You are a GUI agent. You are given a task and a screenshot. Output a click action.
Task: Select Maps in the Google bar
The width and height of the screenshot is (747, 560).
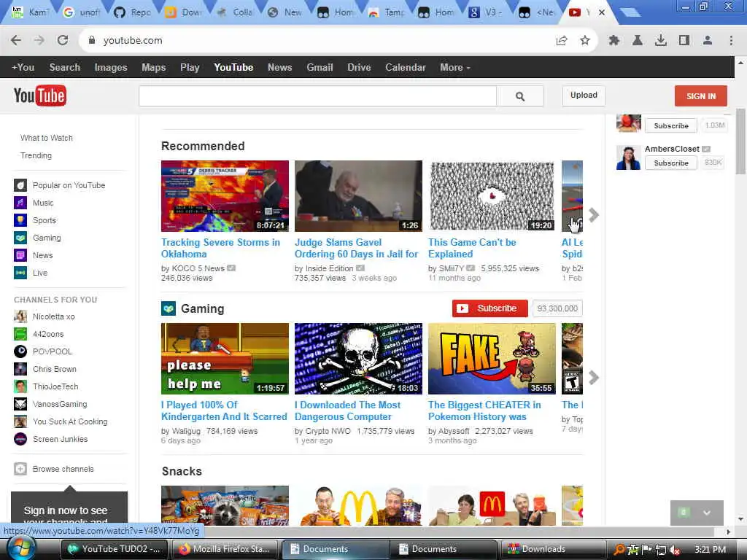point(153,67)
